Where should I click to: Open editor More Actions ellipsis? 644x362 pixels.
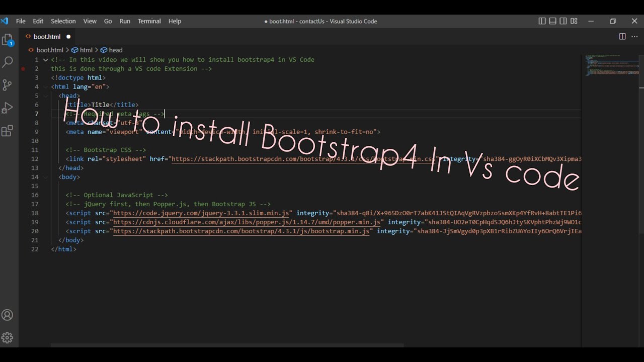tap(634, 36)
